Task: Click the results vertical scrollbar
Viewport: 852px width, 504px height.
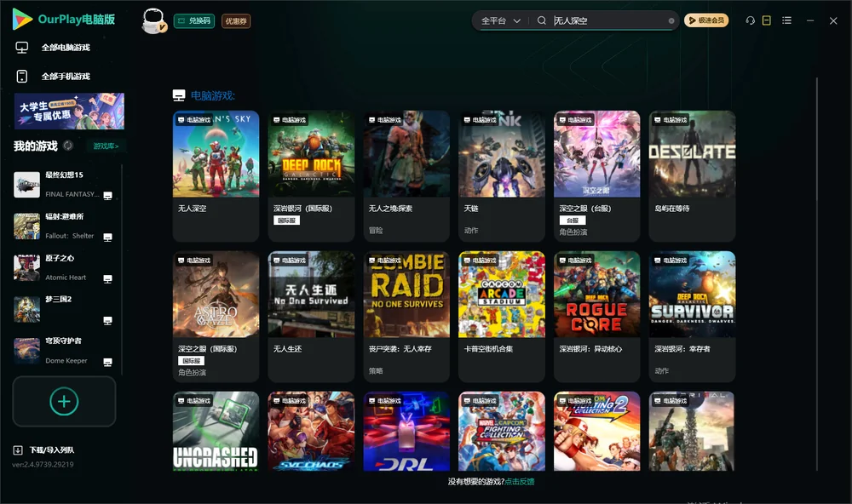Action: [x=816, y=274]
